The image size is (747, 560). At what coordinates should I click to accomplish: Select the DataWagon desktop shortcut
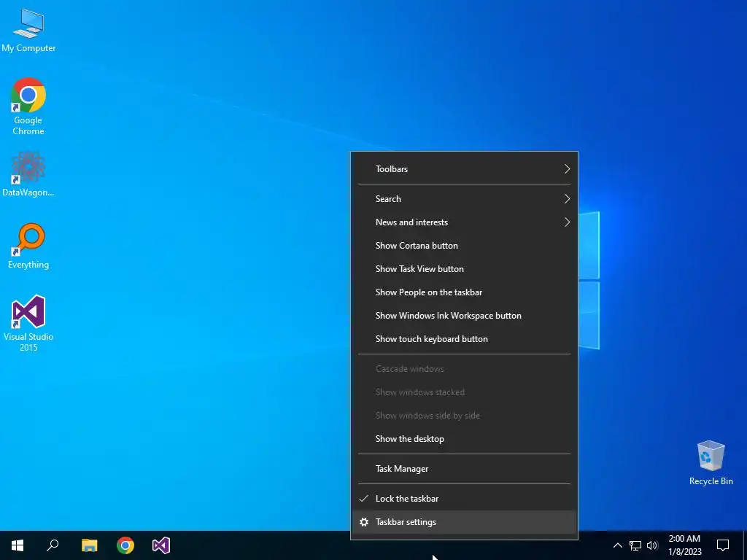click(x=28, y=174)
